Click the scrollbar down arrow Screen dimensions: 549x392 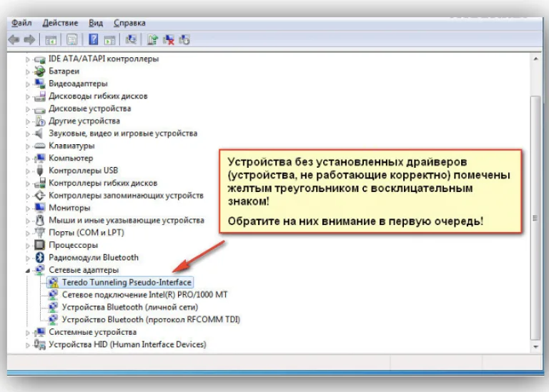pos(535,347)
